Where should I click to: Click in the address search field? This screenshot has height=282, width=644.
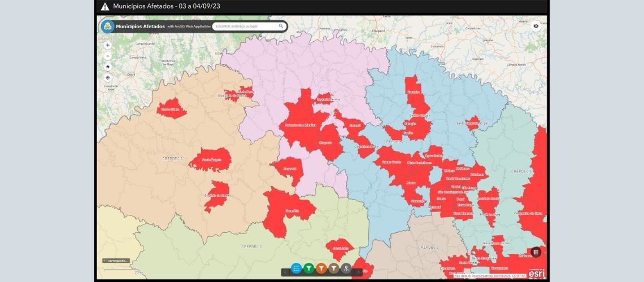(x=244, y=26)
